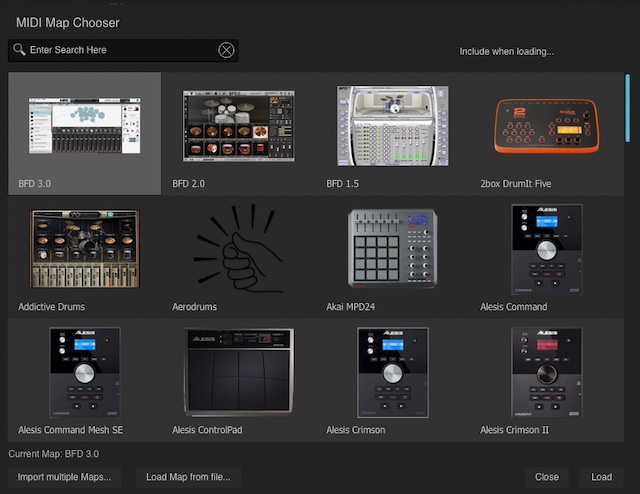This screenshot has height=494, width=640.
Task: Choose the Alesis Command Mesh SE icon
Action: pyautogui.click(x=85, y=371)
